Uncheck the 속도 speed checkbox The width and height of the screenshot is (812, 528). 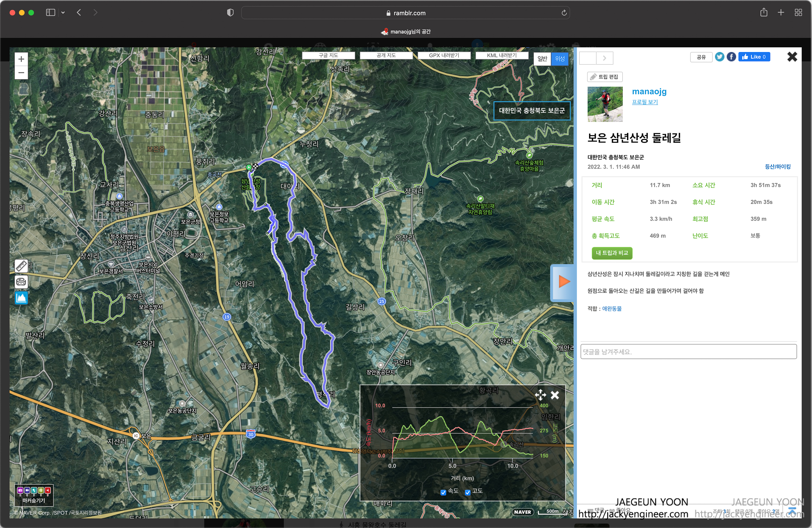[443, 492]
